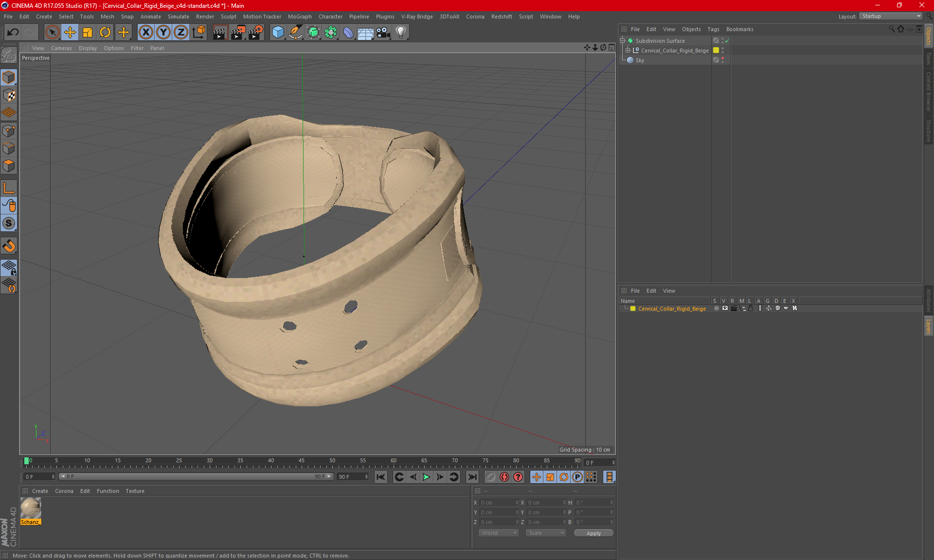Toggle Sky visibility dots
This screenshot has height=560, width=934.
723,60
